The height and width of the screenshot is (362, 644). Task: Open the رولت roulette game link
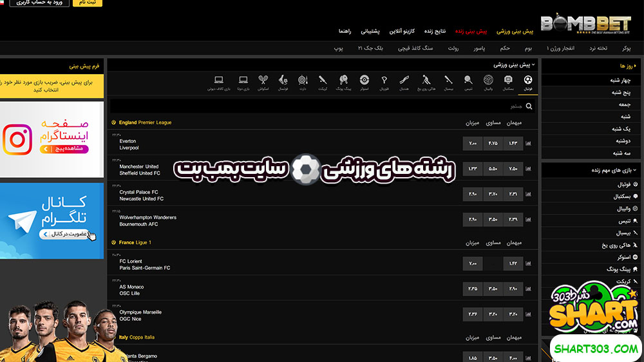click(453, 48)
